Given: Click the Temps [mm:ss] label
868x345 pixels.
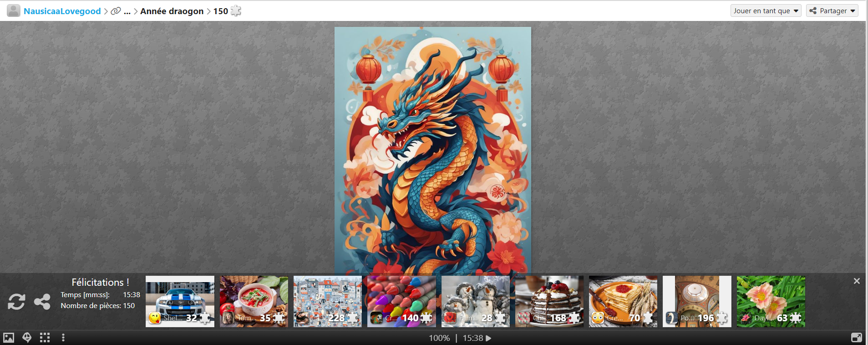Looking at the screenshot, I should (x=85, y=295).
